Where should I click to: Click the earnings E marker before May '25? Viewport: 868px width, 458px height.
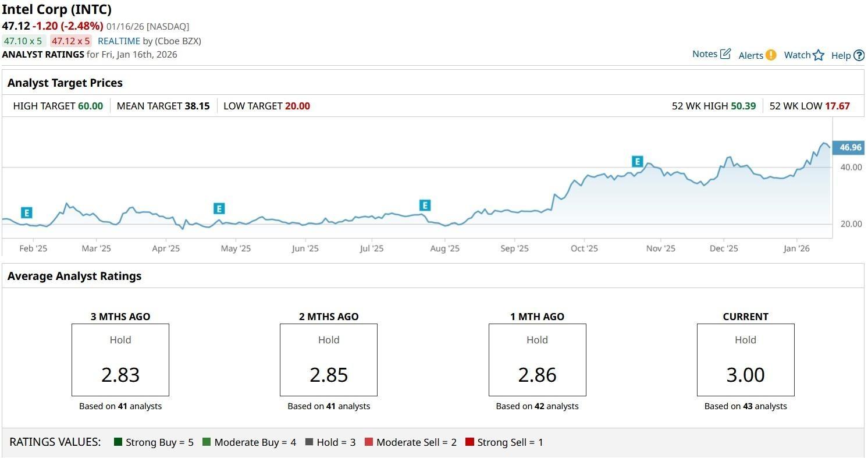219,208
